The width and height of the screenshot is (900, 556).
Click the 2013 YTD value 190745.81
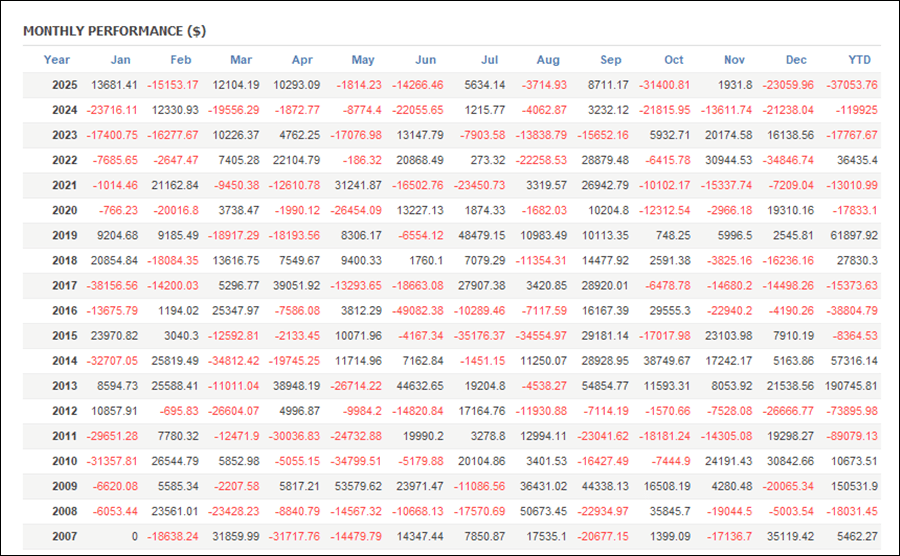coord(850,386)
